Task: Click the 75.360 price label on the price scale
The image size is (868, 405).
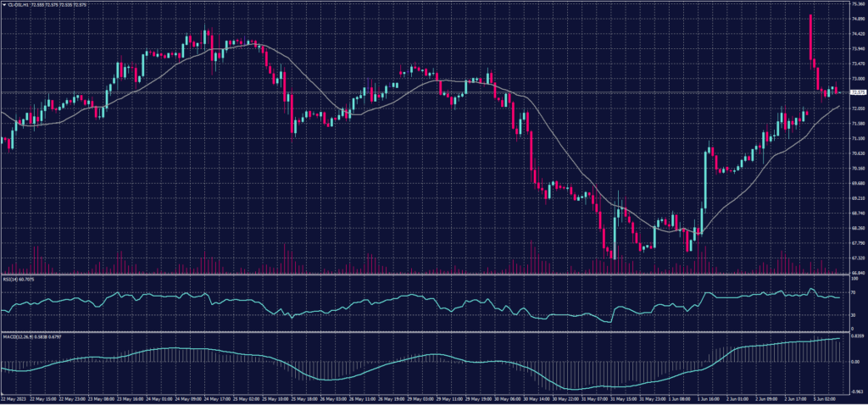Action: click(x=857, y=4)
